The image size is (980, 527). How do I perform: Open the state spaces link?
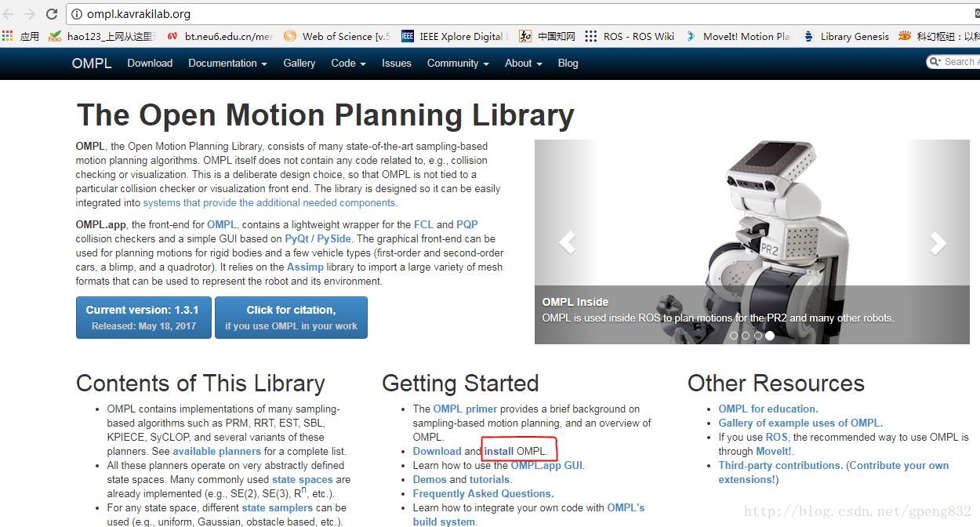pyautogui.click(x=303, y=479)
